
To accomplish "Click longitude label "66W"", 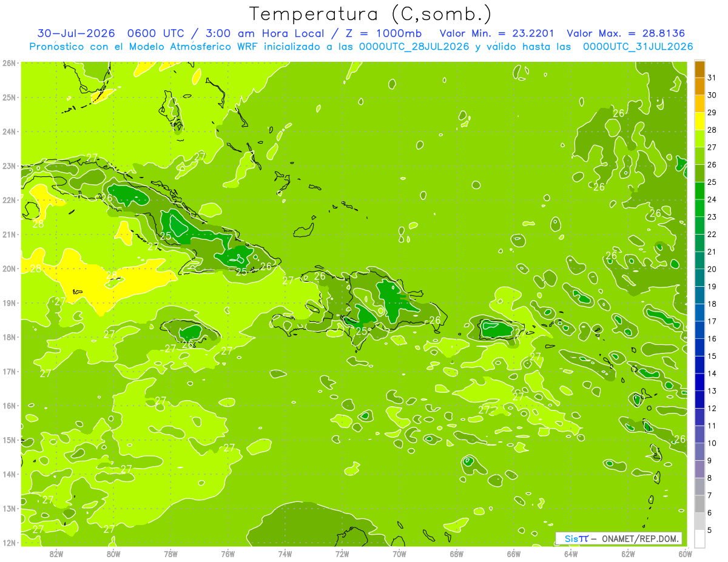I will click(x=514, y=554).
